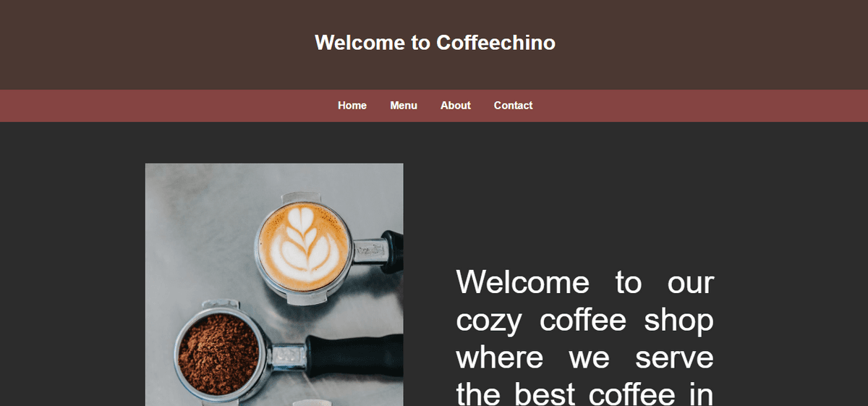Click the word "where" in the paragraph

[499, 358]
